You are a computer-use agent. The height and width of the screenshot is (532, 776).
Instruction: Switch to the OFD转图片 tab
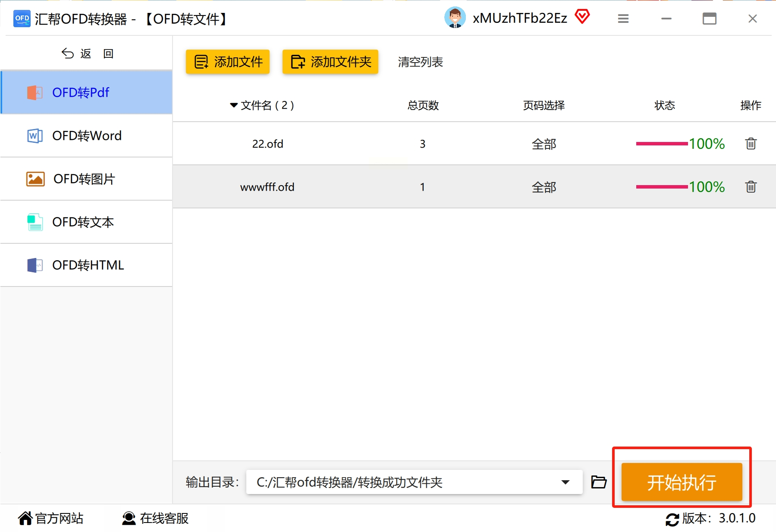click(x=86, y=179)
